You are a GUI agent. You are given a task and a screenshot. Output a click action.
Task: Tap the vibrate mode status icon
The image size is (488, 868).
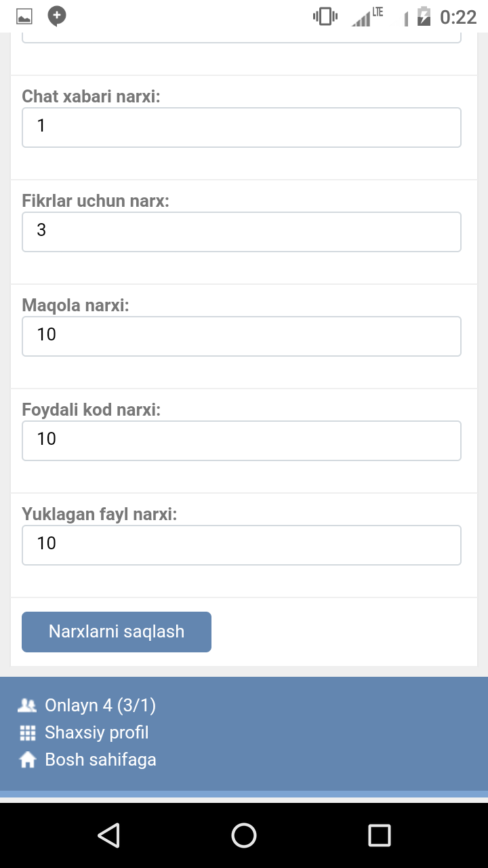(x=325, y=16)
